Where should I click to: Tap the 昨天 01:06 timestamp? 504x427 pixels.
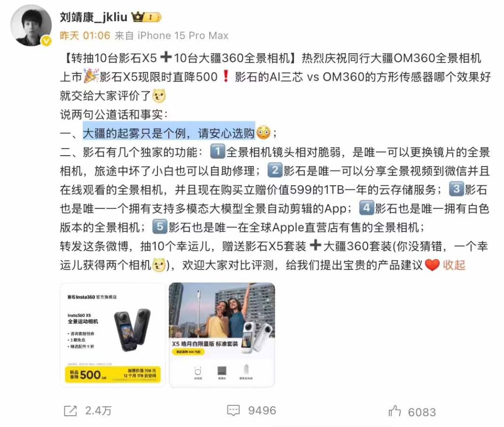85,35
